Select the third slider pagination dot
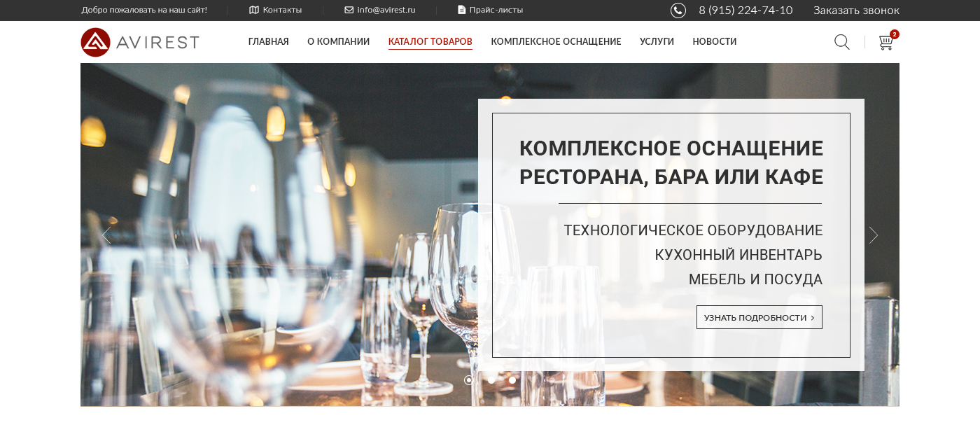Image resolution: width=980 pixels, height=439 pixels. [512, 380]
